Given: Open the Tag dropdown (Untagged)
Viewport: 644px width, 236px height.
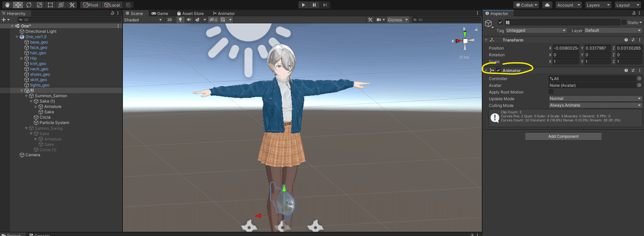Looking at the screenshot, I should (x=537, y=31).
